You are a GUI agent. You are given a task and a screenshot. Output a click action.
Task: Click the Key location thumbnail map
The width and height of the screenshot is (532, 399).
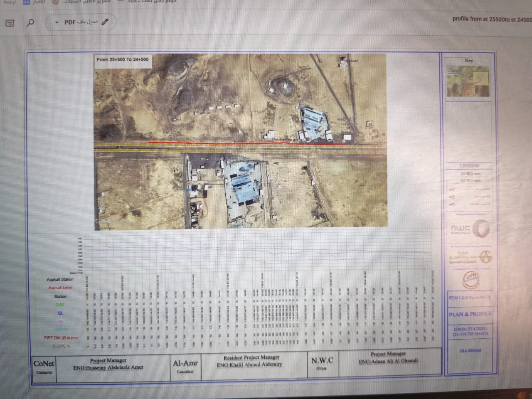(468, 81)
